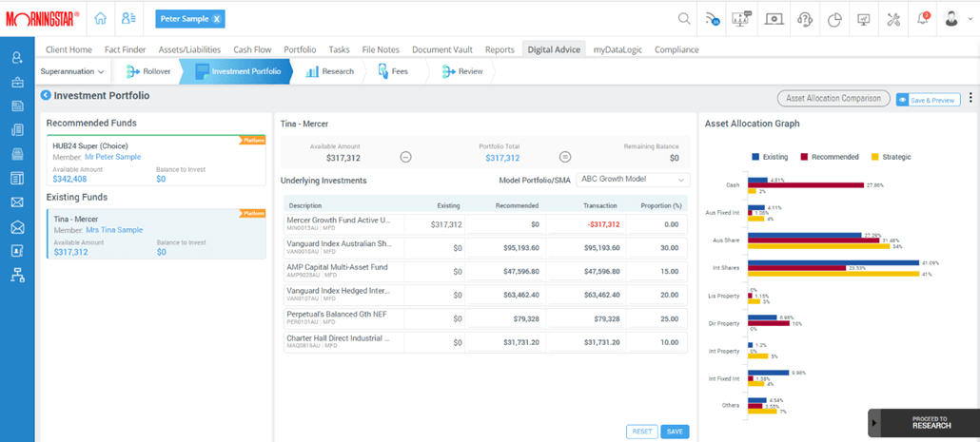Open the feed icon with blue badge
The width and height of the screenshot is (980, 442).
point(712,19)
